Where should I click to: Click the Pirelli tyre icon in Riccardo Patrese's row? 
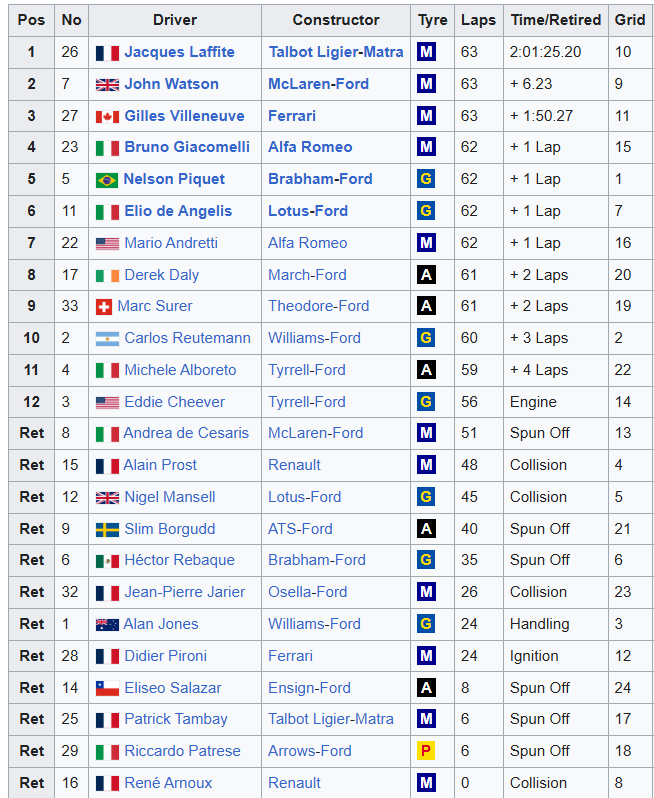pos(426,751)
